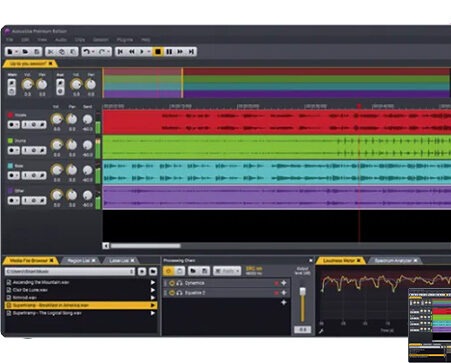Click the Paste icon in toolbar
Screen dimensions: 451x363
click(73, 52)
